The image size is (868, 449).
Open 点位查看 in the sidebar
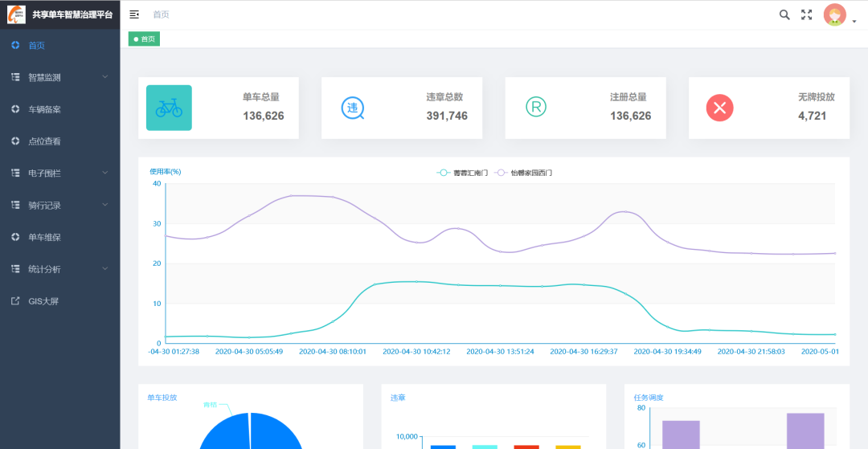pyautogui.click(x=59, y=141)
